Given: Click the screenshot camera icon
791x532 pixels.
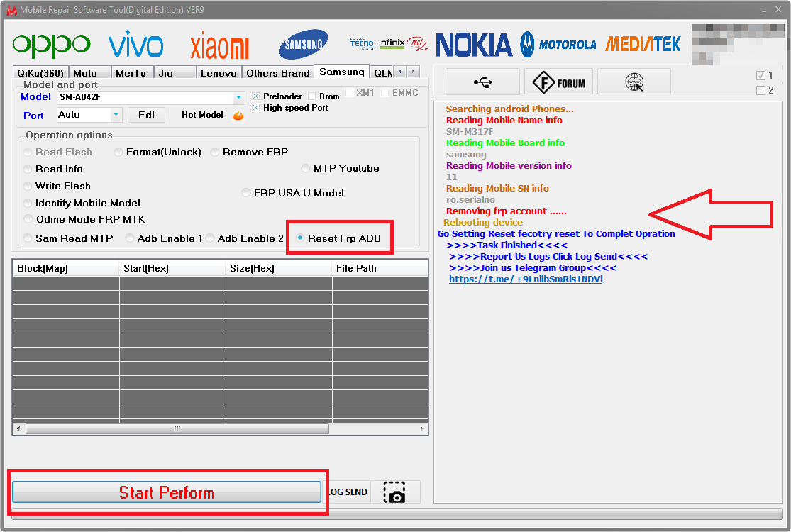Looking at the screenshot, I should [394, 492].
